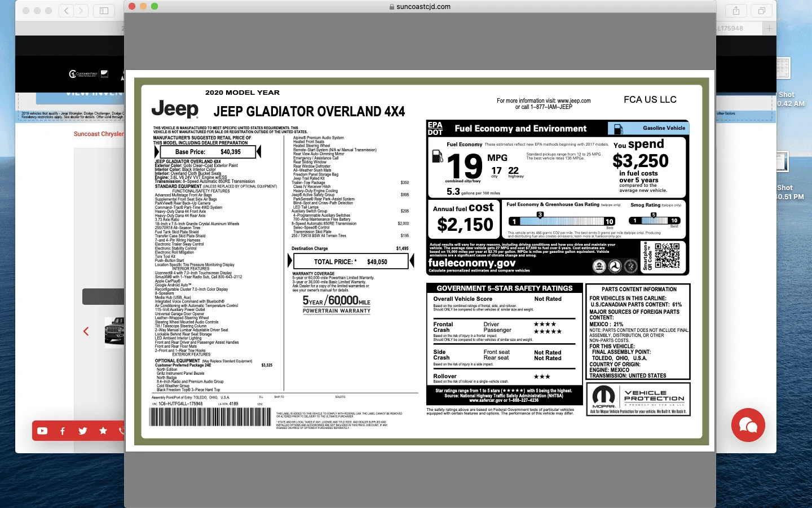Open the YouTube icon in the red social bar

[42, 431]
